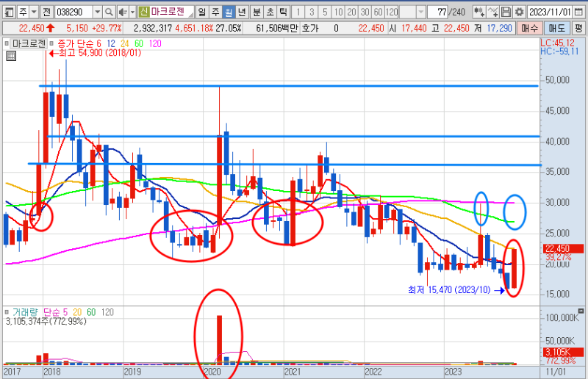Expand the stock code history dropdown
This screenshot has width=588, height=379.
point(97,12)
